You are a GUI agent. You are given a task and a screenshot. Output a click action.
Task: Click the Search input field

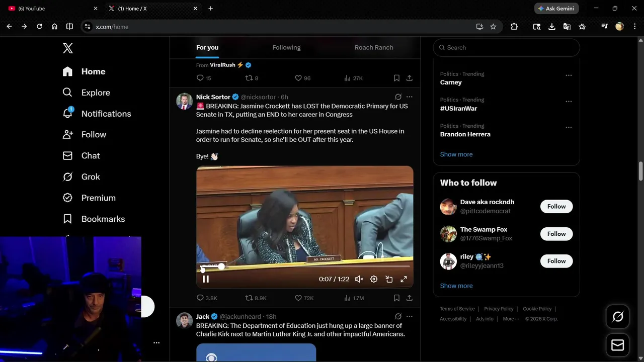pyautogui.click(x=506, y=47)
